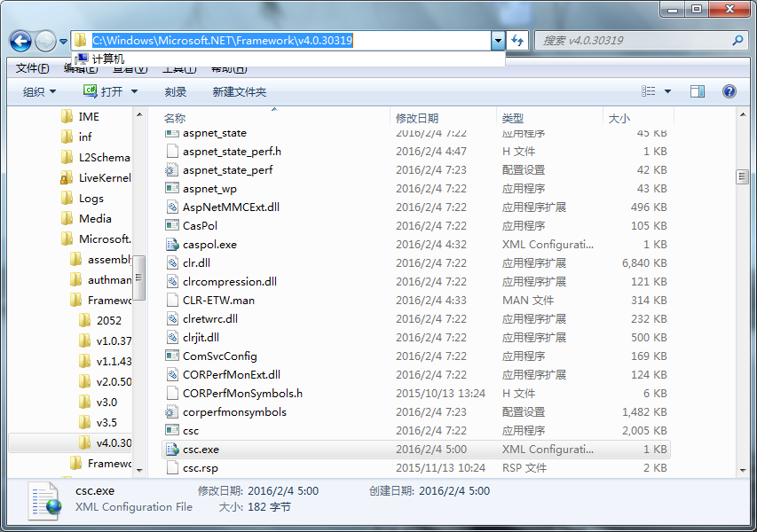Click the CORPerfMonSymbols.h file icon
Screen dimensions: 757x532
(x=172, y=393)
